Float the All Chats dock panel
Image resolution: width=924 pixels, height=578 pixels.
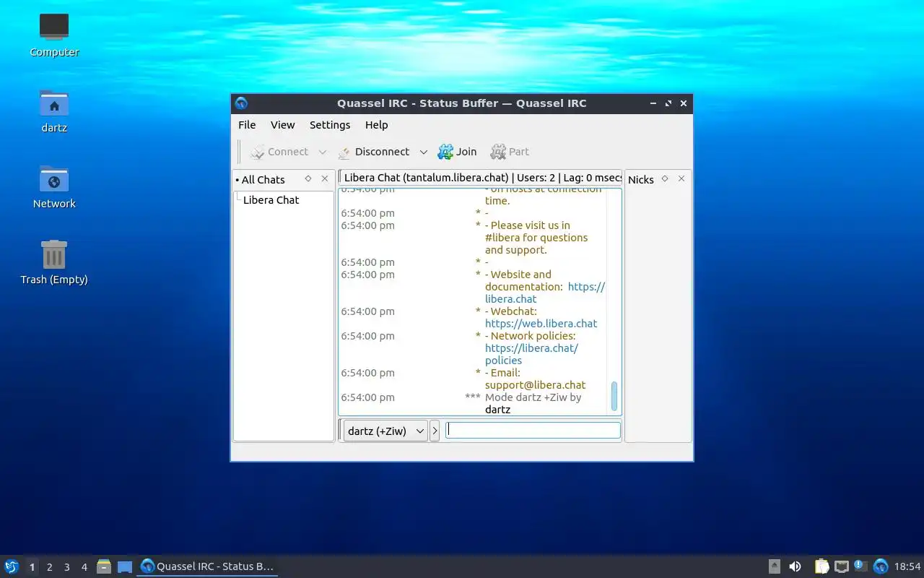coord(308,178)
